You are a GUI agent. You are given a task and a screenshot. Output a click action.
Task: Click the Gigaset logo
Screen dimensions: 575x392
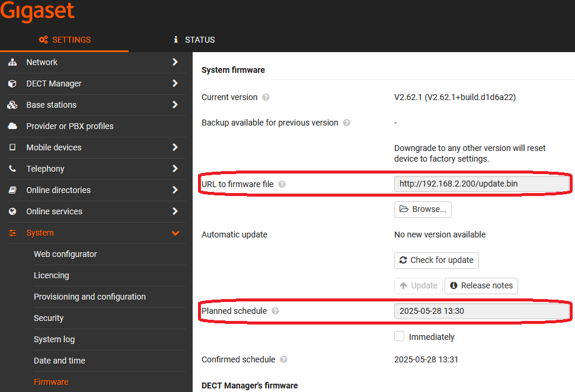[37, 11]
